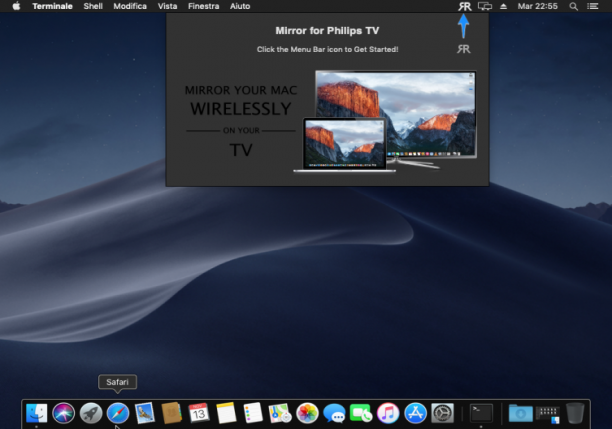Viewport: 612px width, 429px height.
Task: Click the keyboard-grid icon beside Trash
Action: click(548, 414)
